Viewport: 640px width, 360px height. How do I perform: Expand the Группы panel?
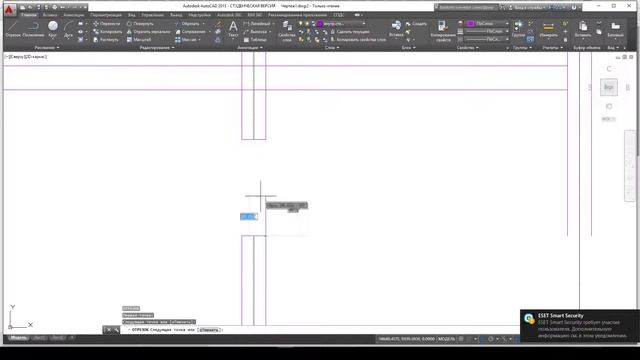(522, 48)
